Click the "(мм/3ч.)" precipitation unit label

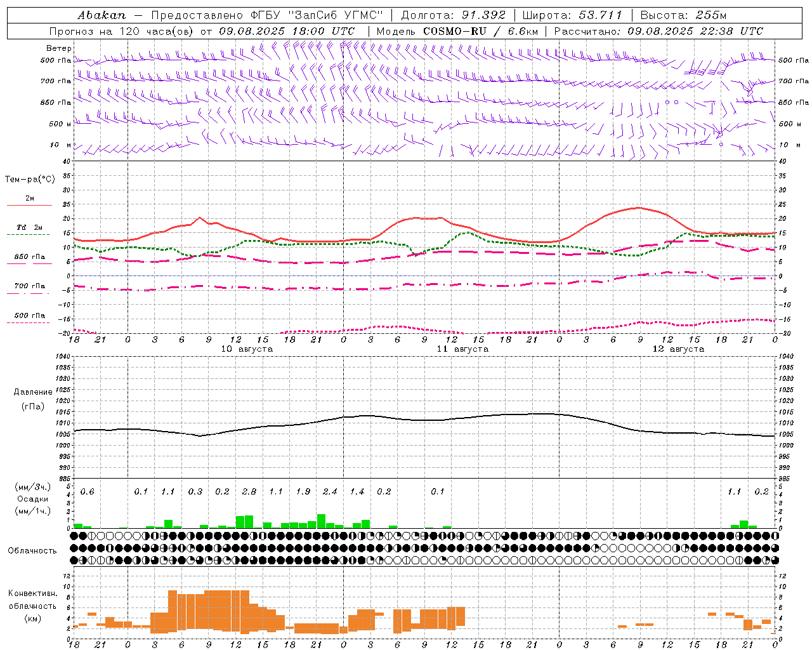[x=32, y=487]
